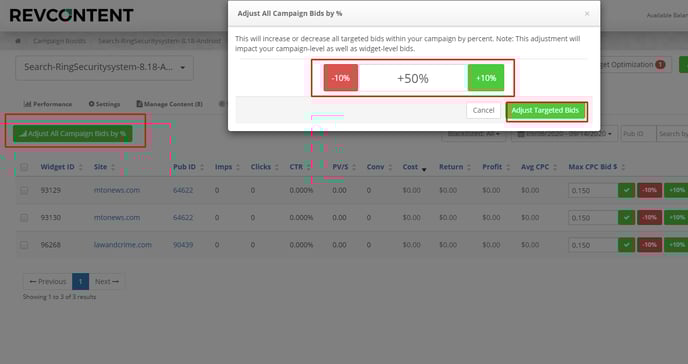Edit Max CPC bid field for widget 93130
This screenshot has height=364, width=688.
coord(593,218)
